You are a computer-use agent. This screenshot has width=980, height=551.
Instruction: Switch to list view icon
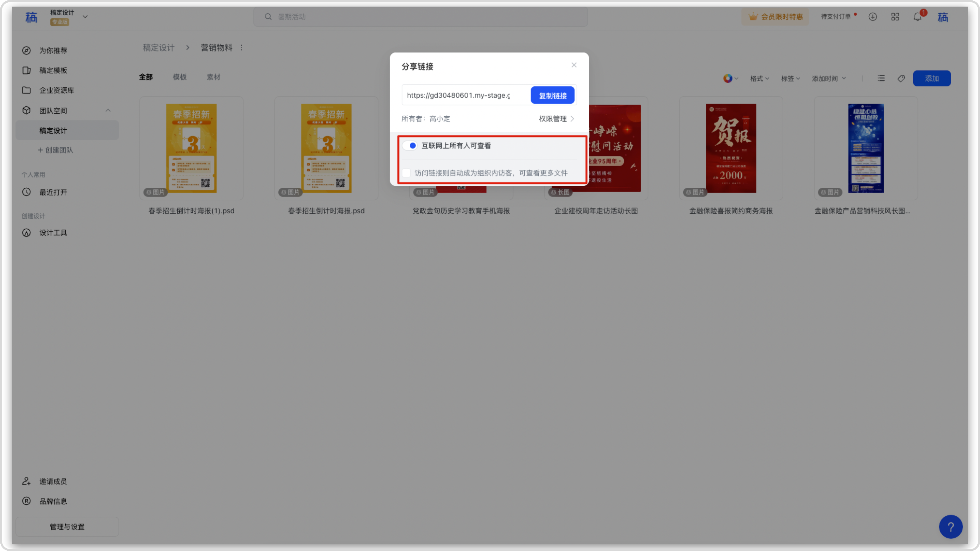tap(881, 78)
